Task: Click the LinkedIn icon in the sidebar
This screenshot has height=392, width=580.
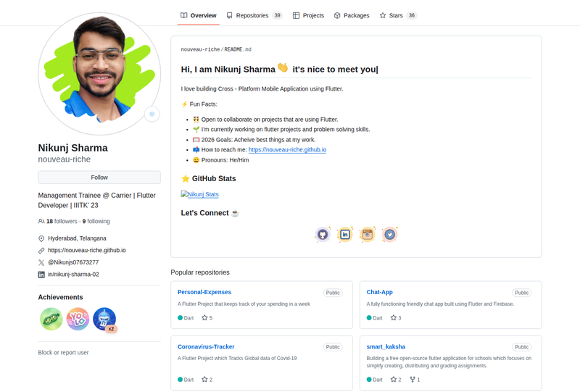Action: 41,275
